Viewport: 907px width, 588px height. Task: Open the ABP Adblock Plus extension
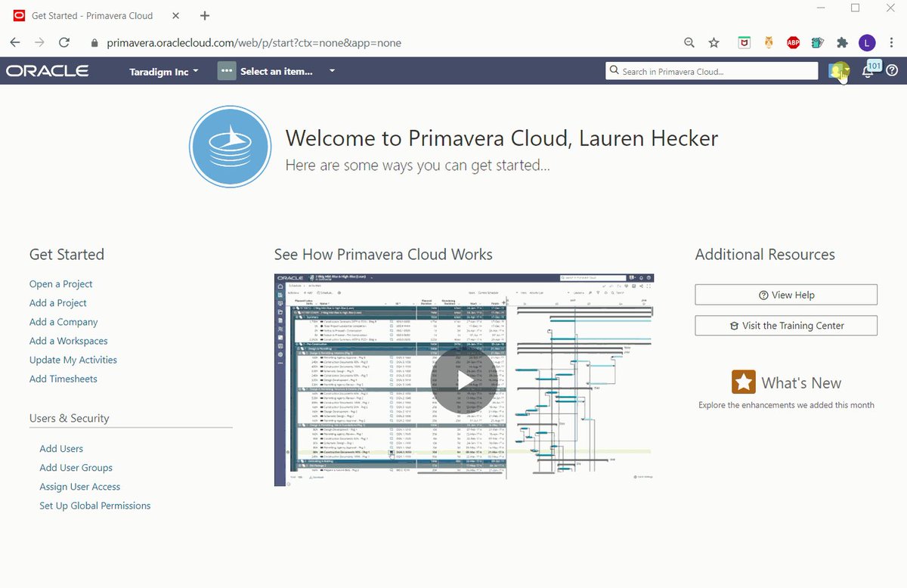(x=794, y=43)
